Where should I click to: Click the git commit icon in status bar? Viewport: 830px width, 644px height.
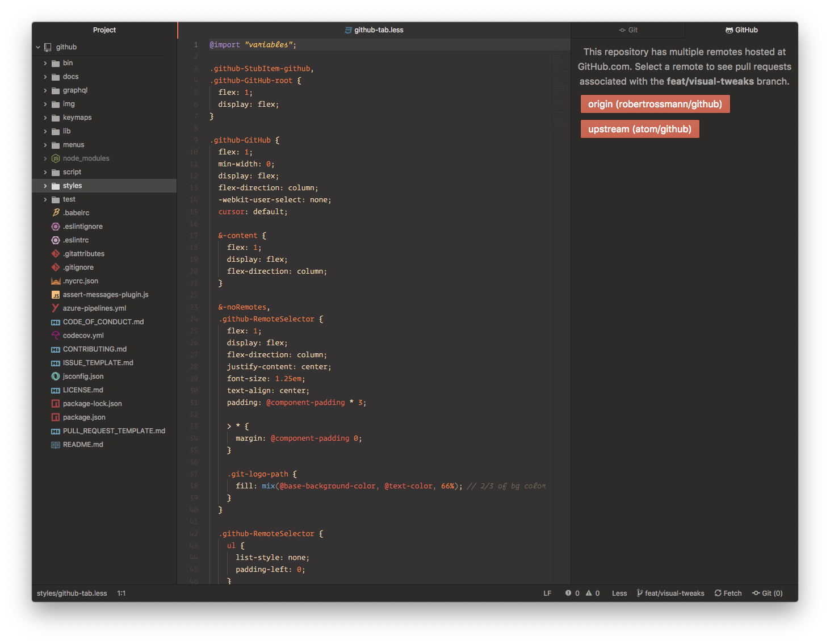point(756,593)
